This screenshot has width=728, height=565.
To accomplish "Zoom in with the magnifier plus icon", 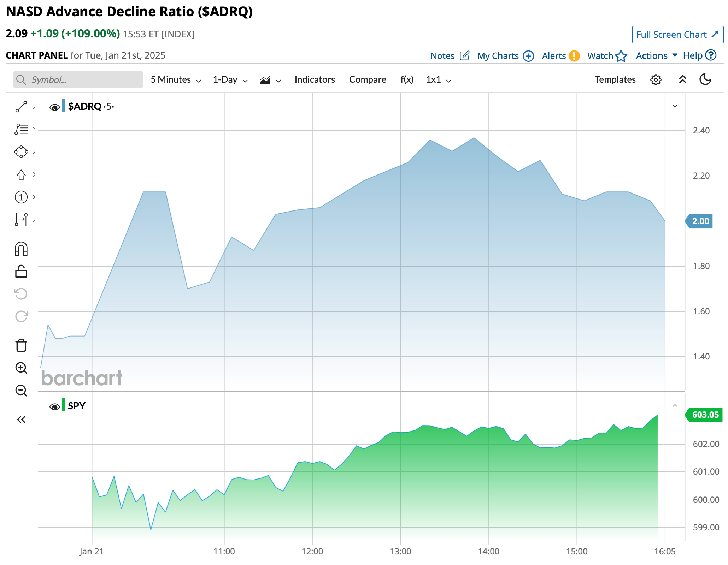I will pos(21,368).
